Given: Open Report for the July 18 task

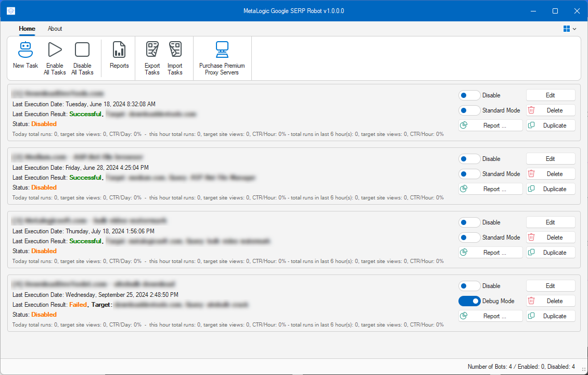Looking at the screenshot, I should pos(491,253).
